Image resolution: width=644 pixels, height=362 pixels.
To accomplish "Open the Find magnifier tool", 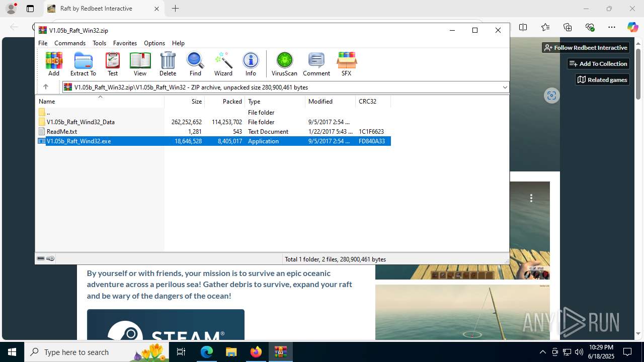I will tap(195, 64).
